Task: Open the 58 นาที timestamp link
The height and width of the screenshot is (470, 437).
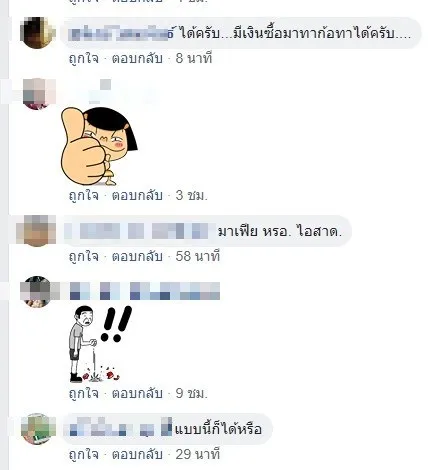Action: 198,256
